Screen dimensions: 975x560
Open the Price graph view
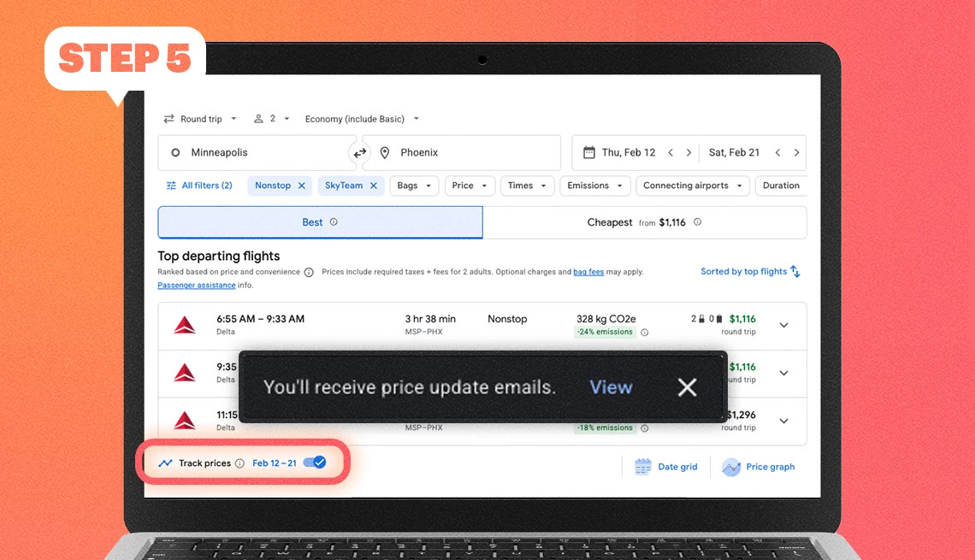(x=731, y=467)
